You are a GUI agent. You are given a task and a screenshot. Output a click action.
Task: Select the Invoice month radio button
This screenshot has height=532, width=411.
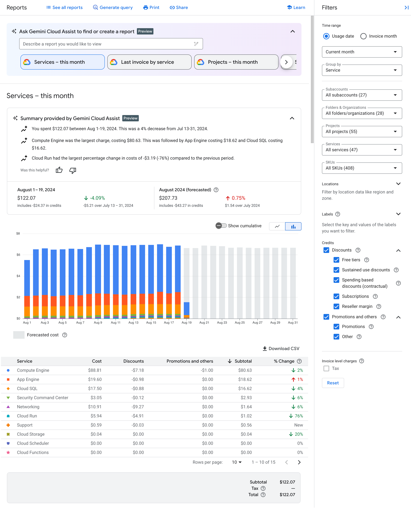pos(363,36)
